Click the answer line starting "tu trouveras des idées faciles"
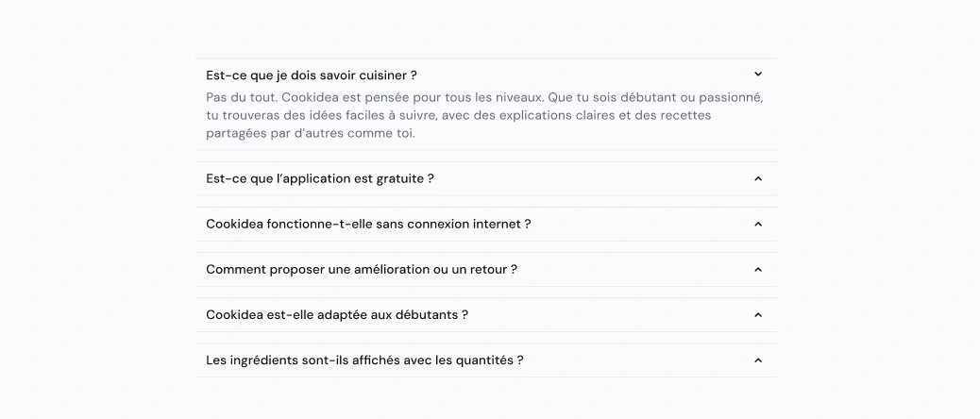 pos(459,115)
